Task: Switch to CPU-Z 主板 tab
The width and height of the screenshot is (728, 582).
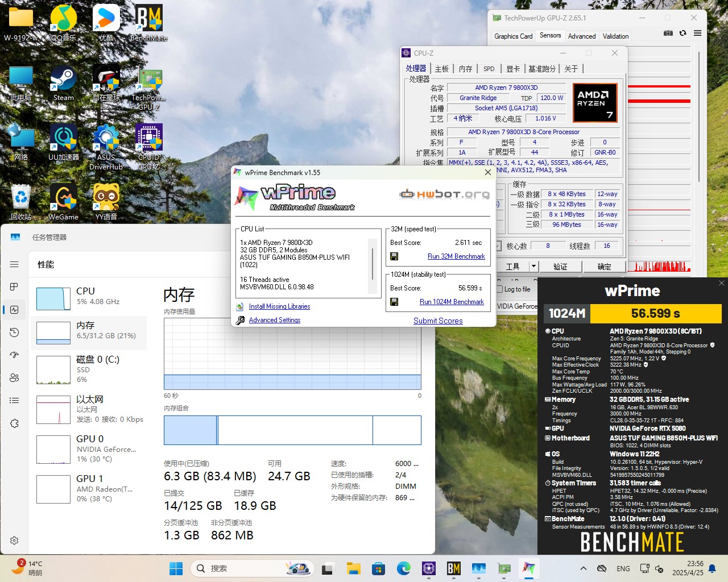Action: [x=442, y=69]
